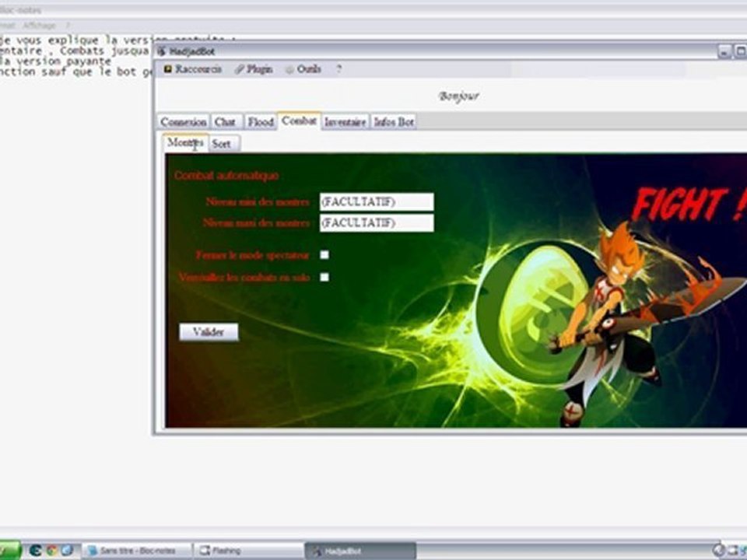
Task: Launch Chrome from quick launch
Action: pos(51,551)
